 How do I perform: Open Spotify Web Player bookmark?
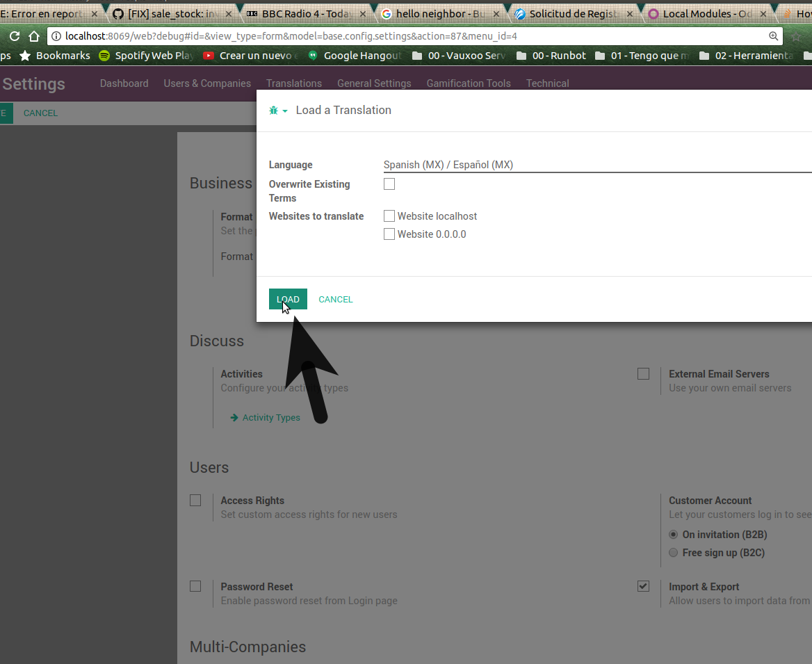(x=146, y=56)
